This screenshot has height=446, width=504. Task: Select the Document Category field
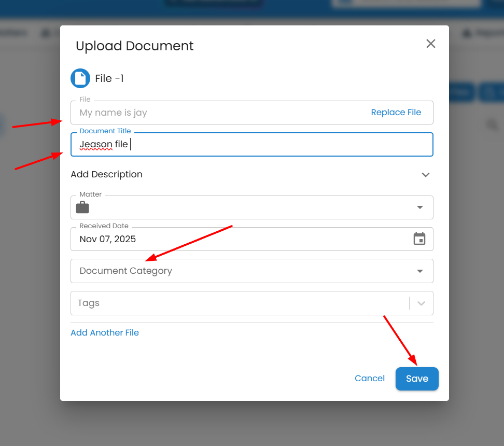[x=239, y=271]
